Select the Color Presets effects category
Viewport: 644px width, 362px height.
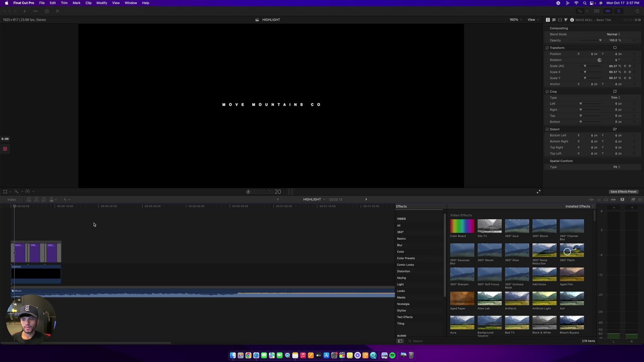[406, 258]
